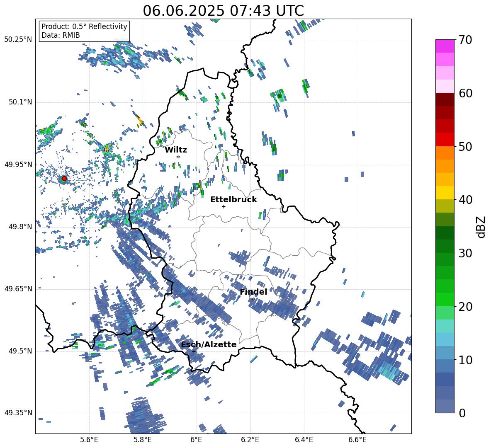Click the 30 colorbar tick label

[465, 253]
